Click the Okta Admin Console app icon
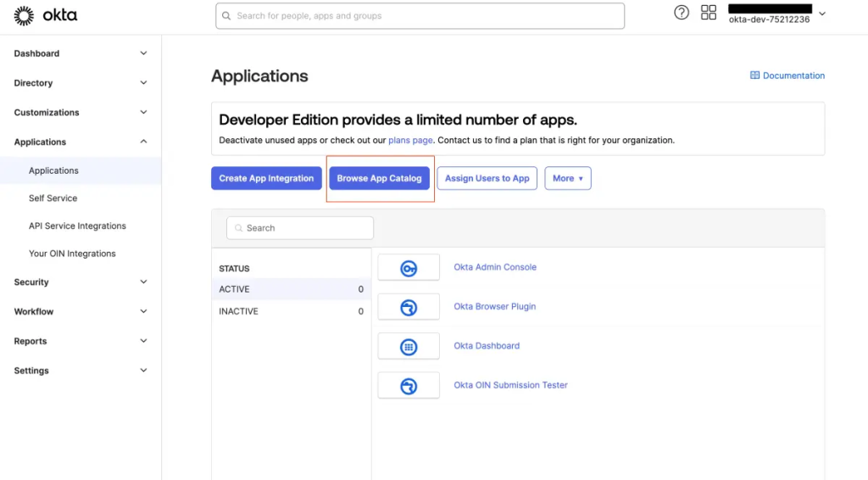 (x=409, y=268)
